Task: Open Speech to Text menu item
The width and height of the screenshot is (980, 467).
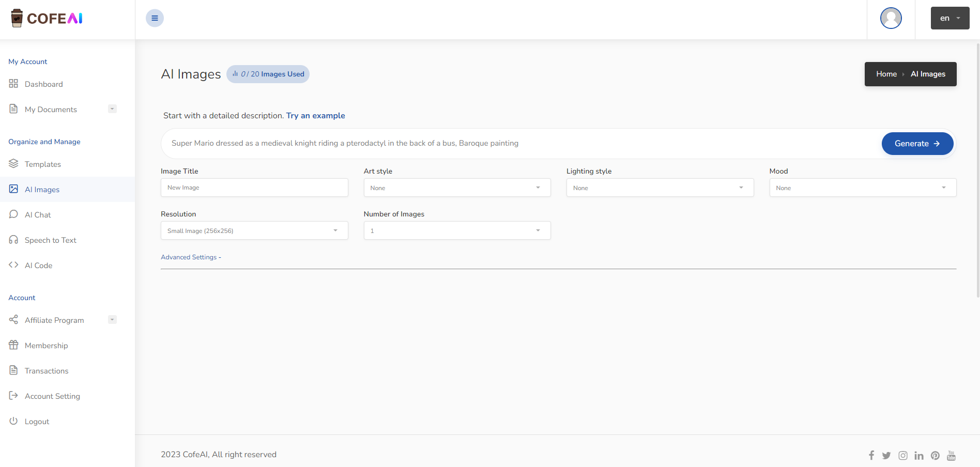Action: point(50,240)
